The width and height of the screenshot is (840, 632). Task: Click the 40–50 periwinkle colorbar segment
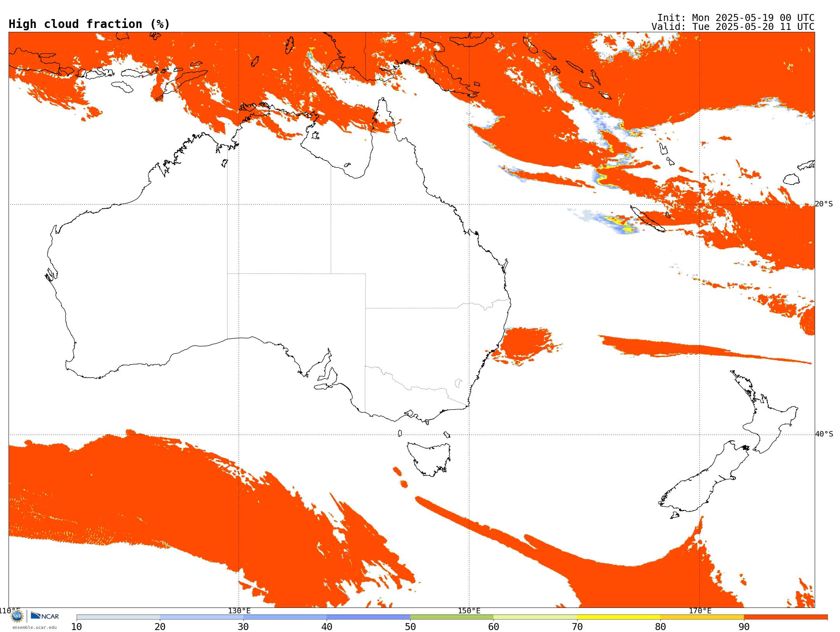pos(368,617)
